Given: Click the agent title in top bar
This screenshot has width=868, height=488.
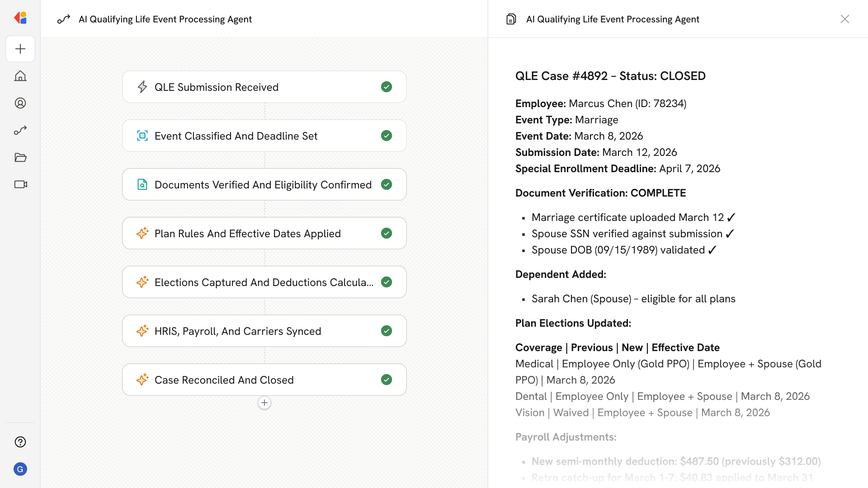Looking at the screenshot, I should pos(165,19).
